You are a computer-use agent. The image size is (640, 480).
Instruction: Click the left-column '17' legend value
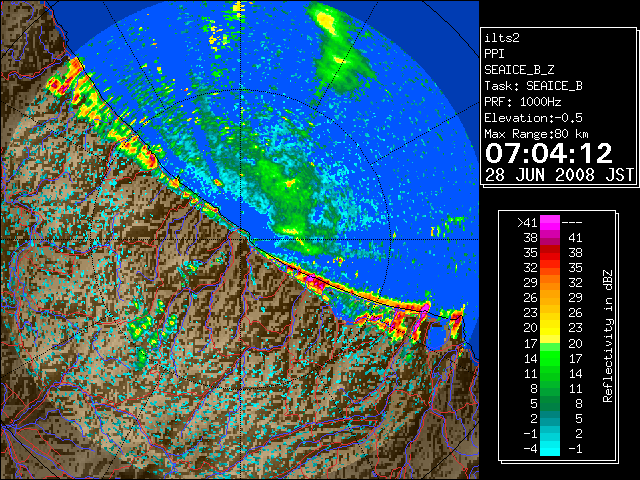click(530, 343)
